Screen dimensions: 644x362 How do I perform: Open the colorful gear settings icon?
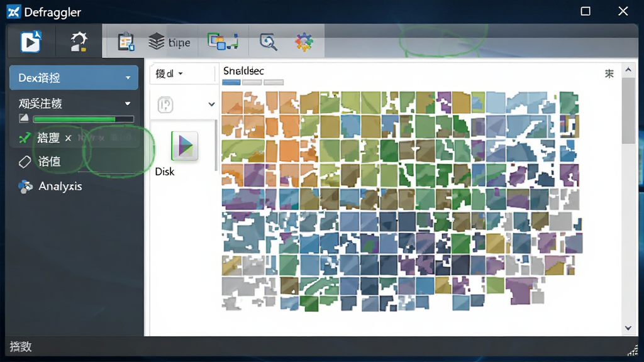coord(304,42)
